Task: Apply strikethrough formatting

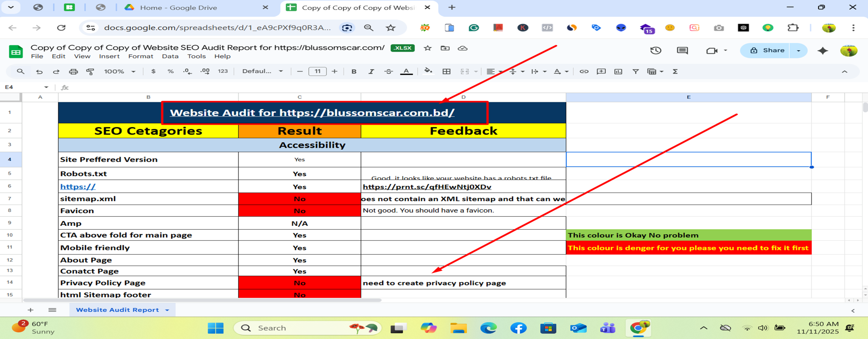Action: 389,71
